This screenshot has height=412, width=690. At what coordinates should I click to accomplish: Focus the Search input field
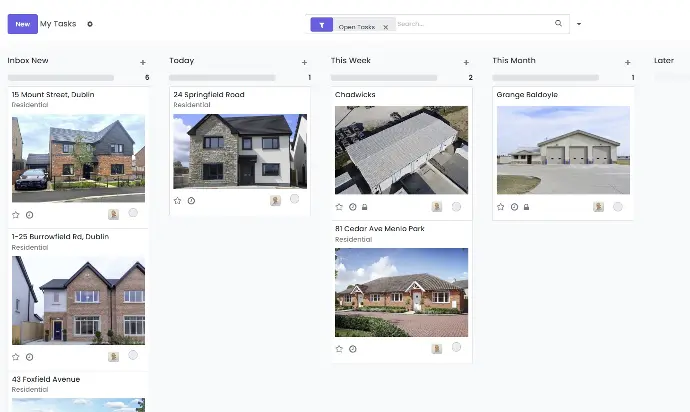pyautogui.click(x=473, y=24)
